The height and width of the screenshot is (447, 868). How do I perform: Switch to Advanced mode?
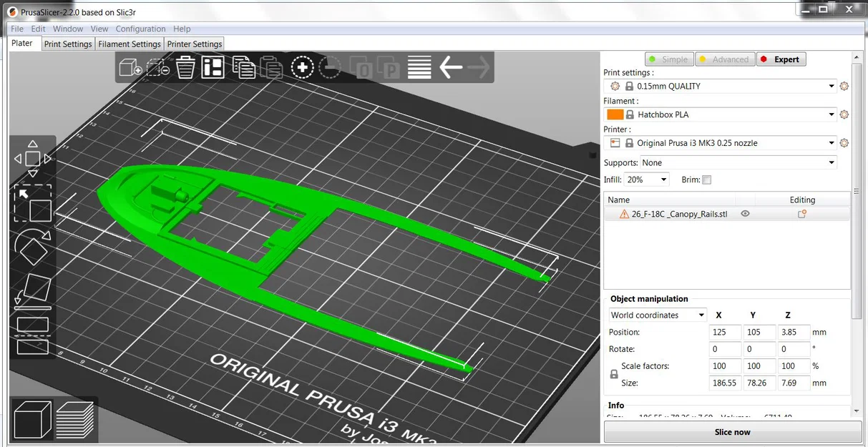[723, 59]
